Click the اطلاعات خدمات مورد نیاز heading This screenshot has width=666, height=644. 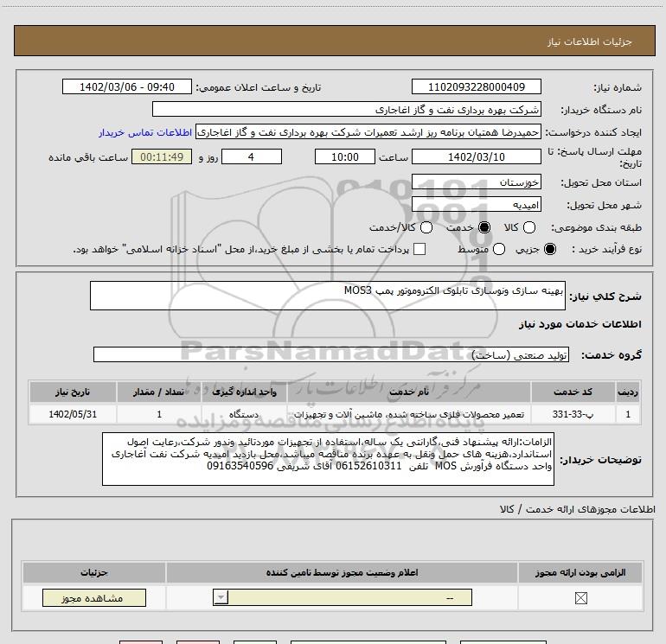[x=580, y=324]
